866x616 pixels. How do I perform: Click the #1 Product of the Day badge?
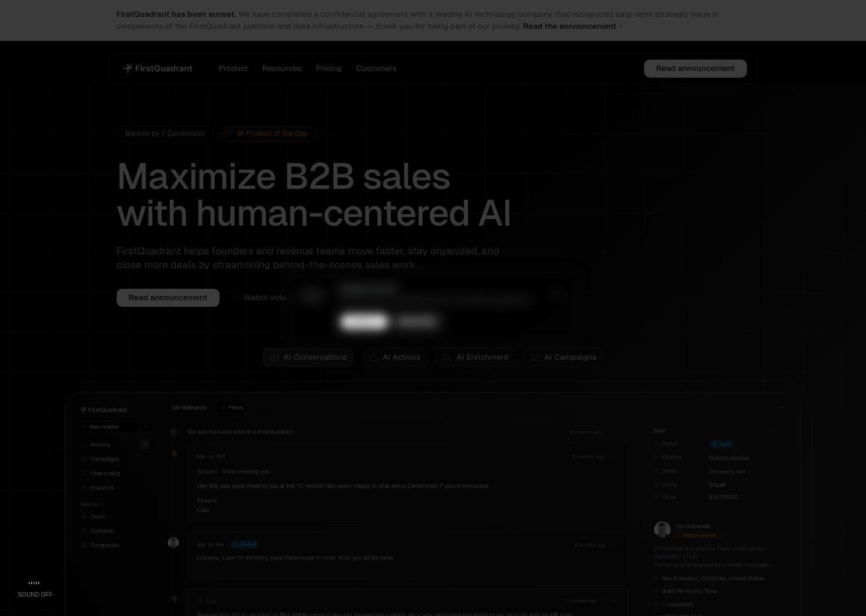(x=268, y=134)
